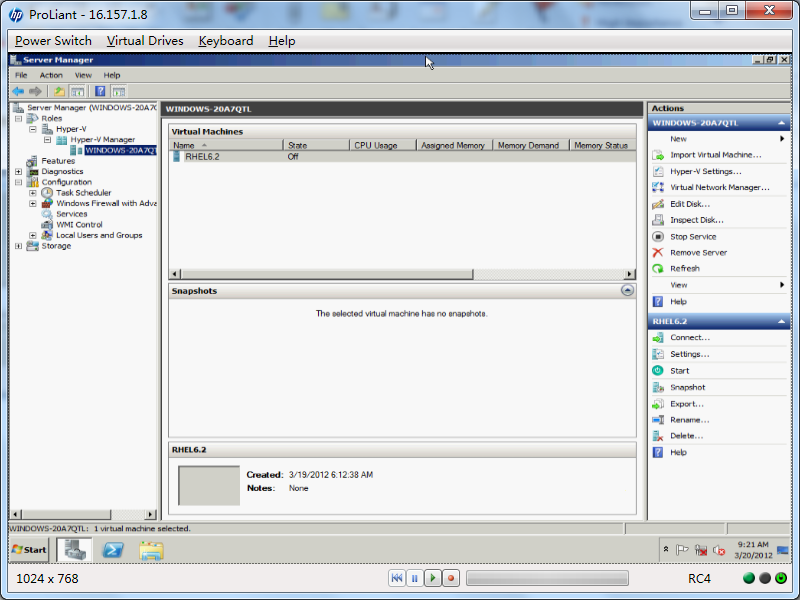Open Help under the WINDOWS-20A7QTL actions

pyautogui.click(x=678, y=302)
